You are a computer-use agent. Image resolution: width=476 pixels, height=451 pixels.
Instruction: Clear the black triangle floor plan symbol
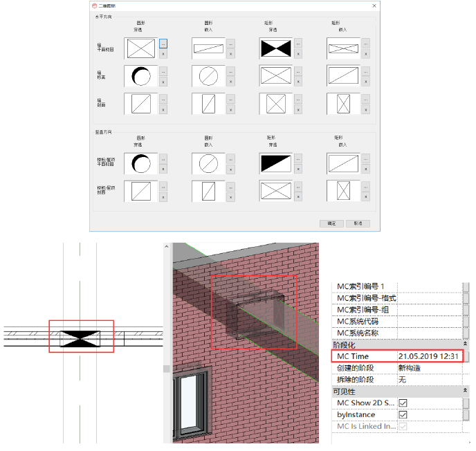click(298, 169)
